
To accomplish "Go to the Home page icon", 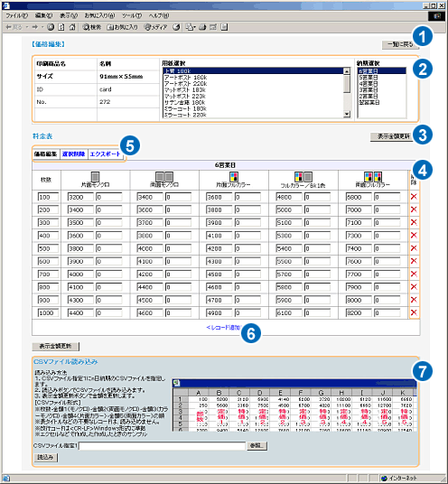I will [x=72, y=27].
